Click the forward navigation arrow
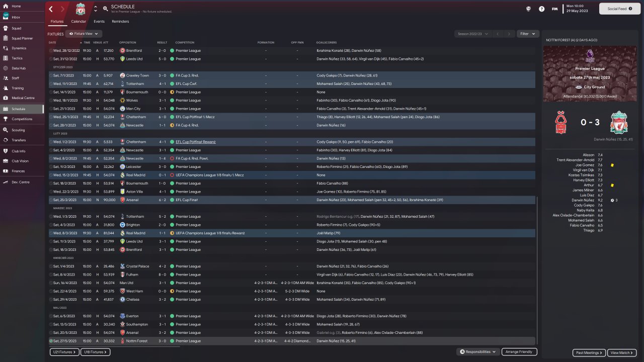The image size is (644, 362). coord(62,9)
